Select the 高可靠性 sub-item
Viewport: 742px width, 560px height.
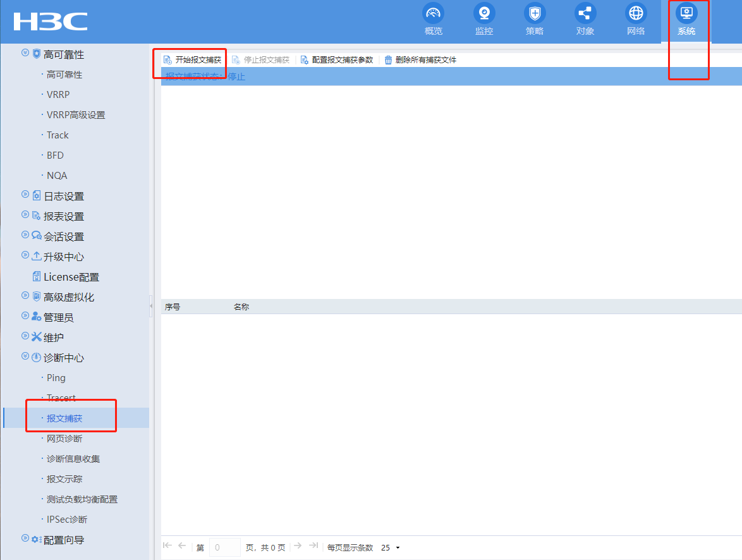[x=64, y=75]
